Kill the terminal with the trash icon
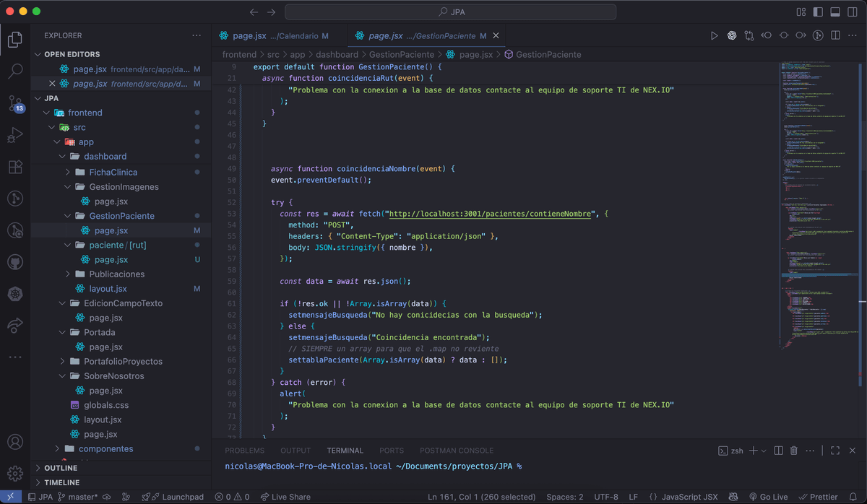This screenshot has height=504, width=867. click(793, 450)
